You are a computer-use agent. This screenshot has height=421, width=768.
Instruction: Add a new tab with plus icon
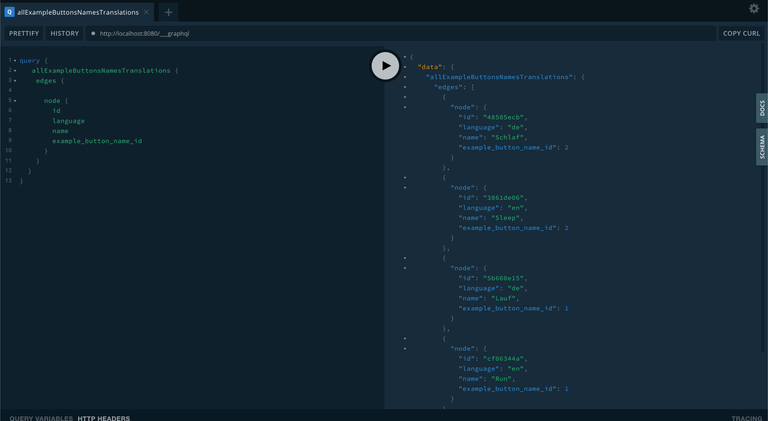(x=168, y=12)
